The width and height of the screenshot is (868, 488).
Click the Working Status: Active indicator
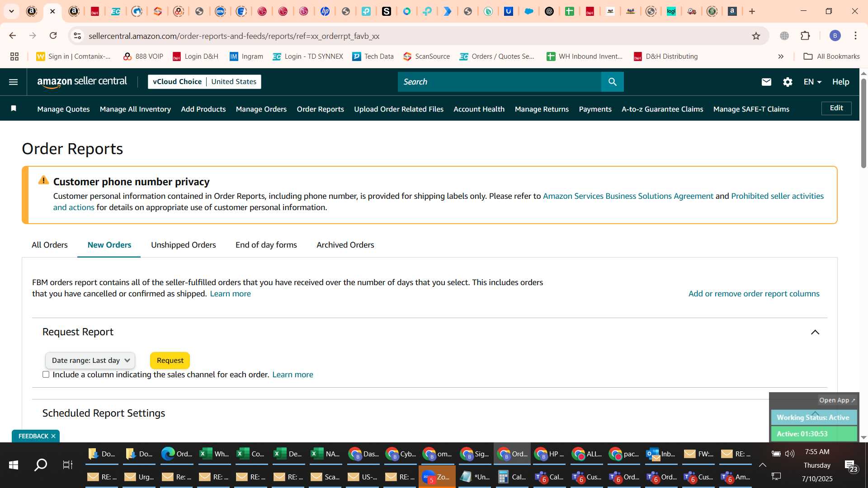tap(814, 418)
